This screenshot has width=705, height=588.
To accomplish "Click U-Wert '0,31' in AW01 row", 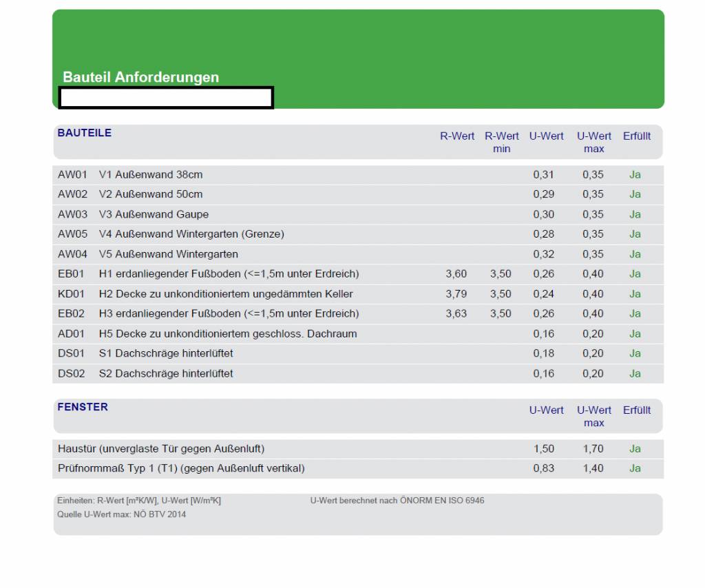I will [x=544, y=174].
